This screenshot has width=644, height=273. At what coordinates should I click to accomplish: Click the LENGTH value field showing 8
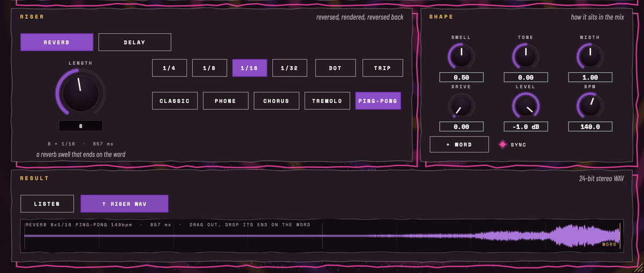click(x=80, y=126)
